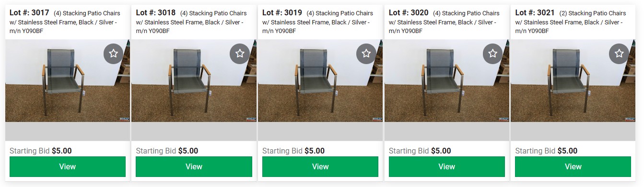Click the chair image for lot 3018
This screenshot has width=644, height=187.
point(194,81)
